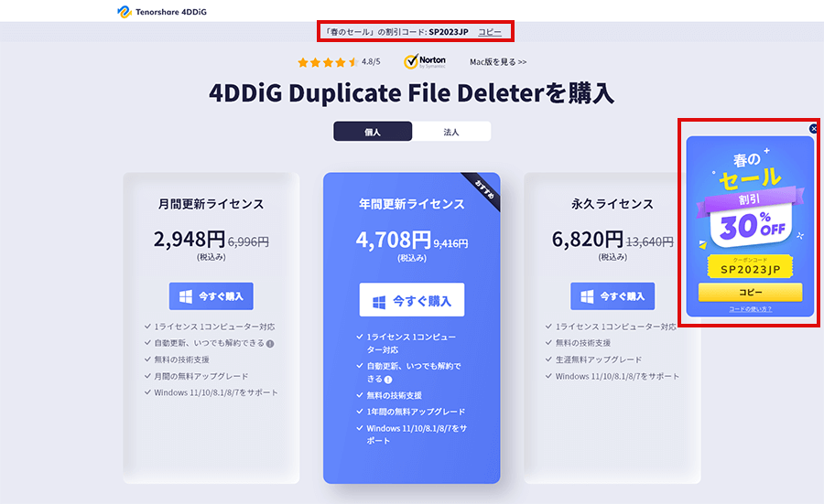Click the star rating 4.8/5
The width and height of the screenshot is (824, 504).
tap(339, 62)
